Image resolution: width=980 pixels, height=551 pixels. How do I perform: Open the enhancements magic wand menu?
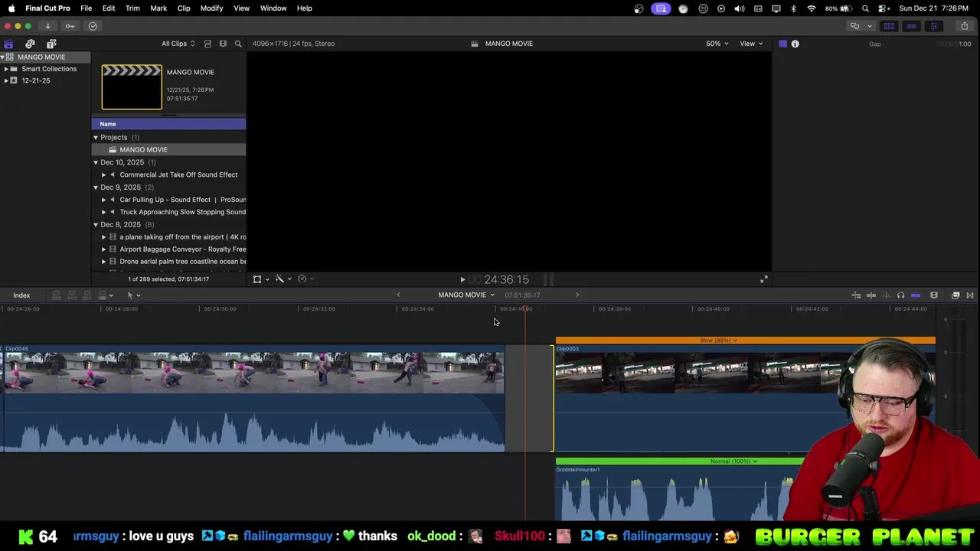click(x=283, y=279)
